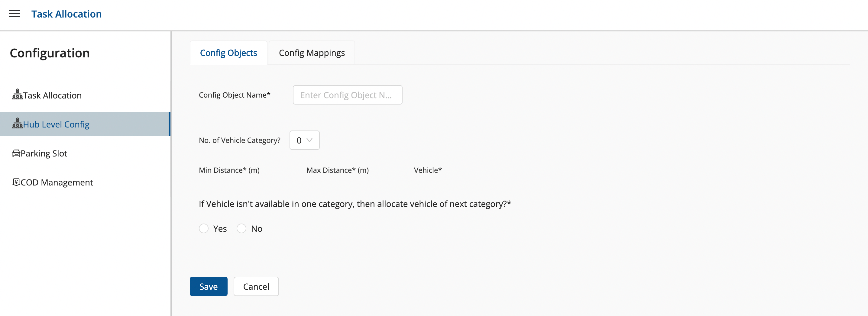Click the 'Yes' option label text
Viewport: 868px width, 316px height.
pyautogui.click(x=220, y=229)
